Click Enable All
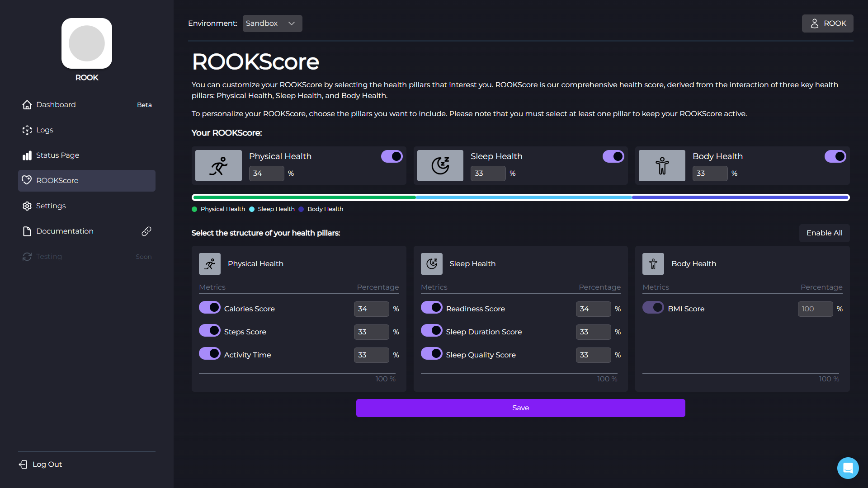Screen dimensions: 868x488 pos(824,233)
